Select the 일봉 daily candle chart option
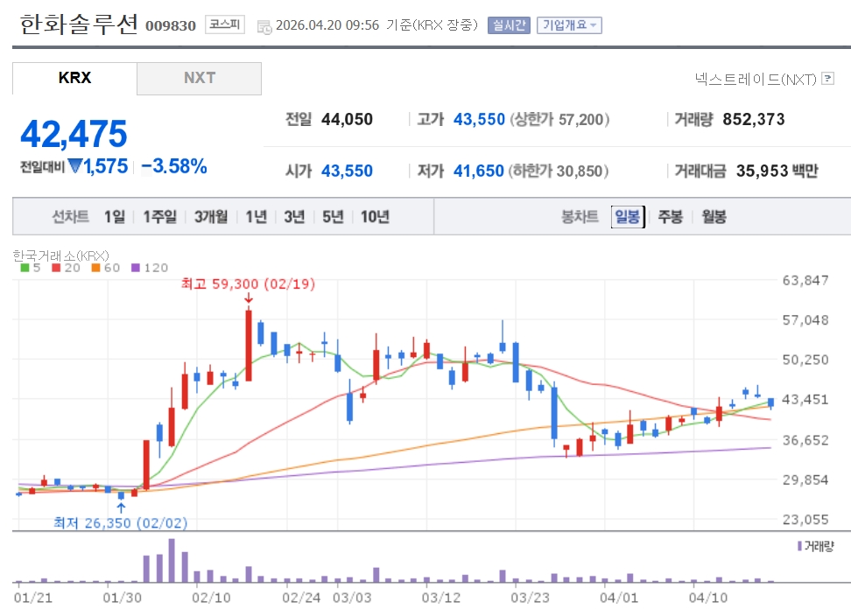 (x=627, y=217)
